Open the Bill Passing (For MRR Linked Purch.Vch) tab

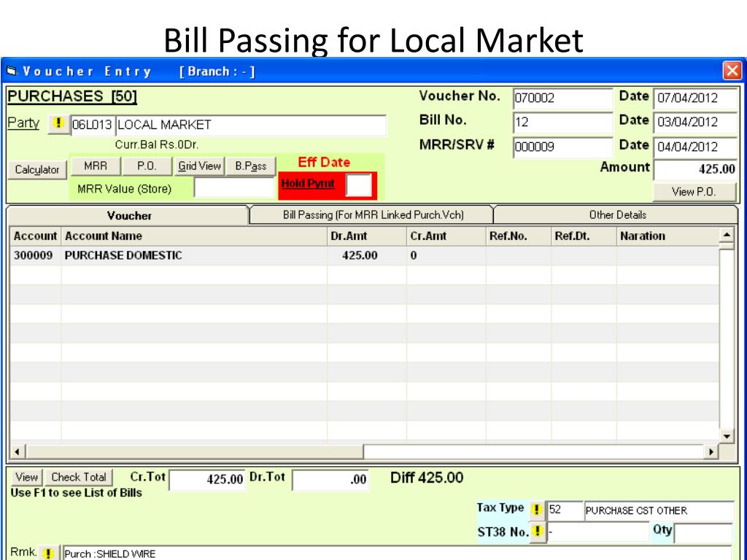tap(373, 215)
